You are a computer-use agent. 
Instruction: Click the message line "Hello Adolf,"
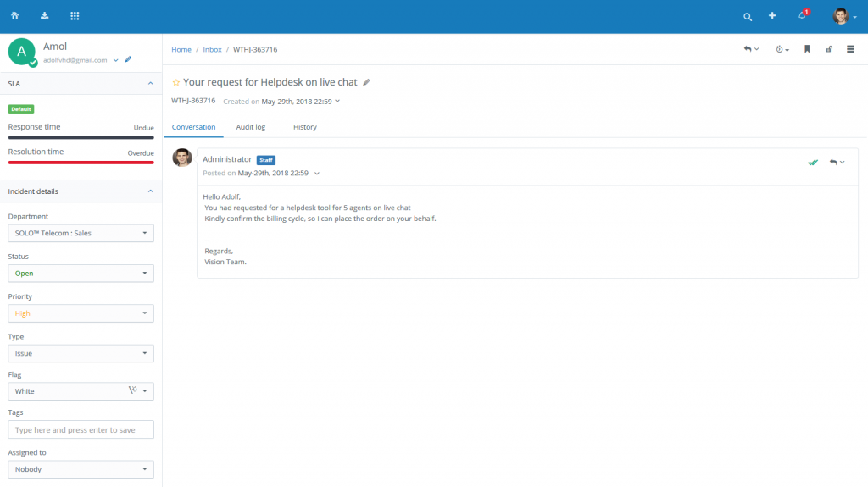pyautogui.click(x=222, y=196)
